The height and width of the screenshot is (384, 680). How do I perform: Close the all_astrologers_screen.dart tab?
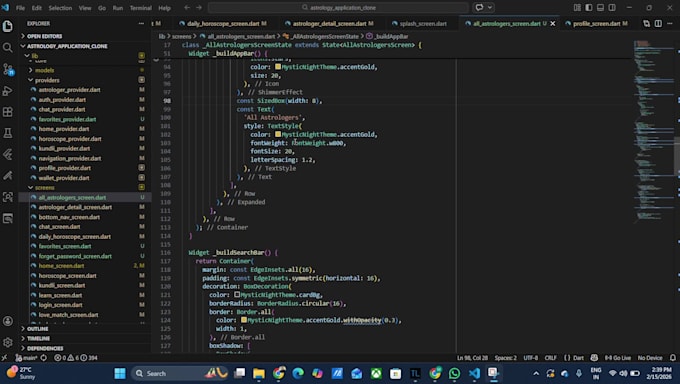[x=552, y=23]
